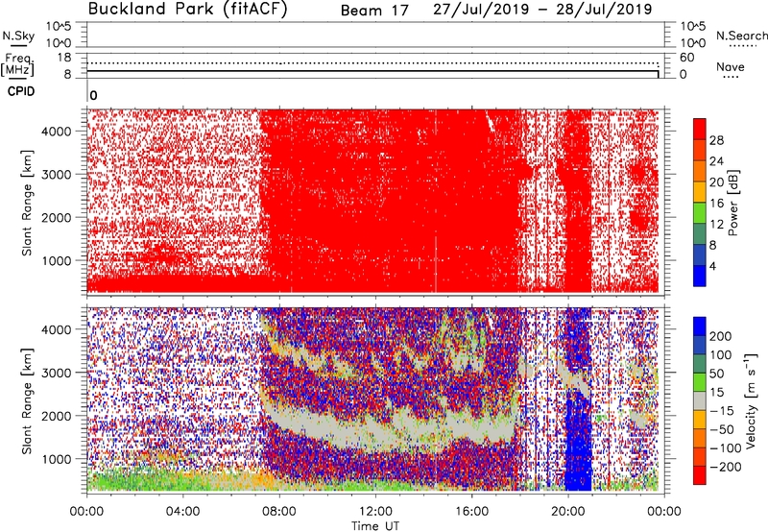Click the "08:00" time tick label
This screenshot has width=768, height=532.
coord(279,512)
